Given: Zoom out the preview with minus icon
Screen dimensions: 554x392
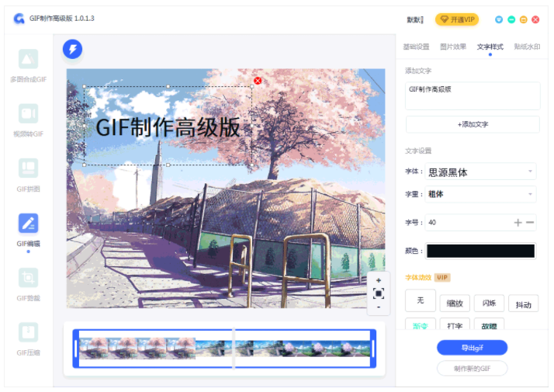Looking at the screenshot, I should click(x=379, y=307).
